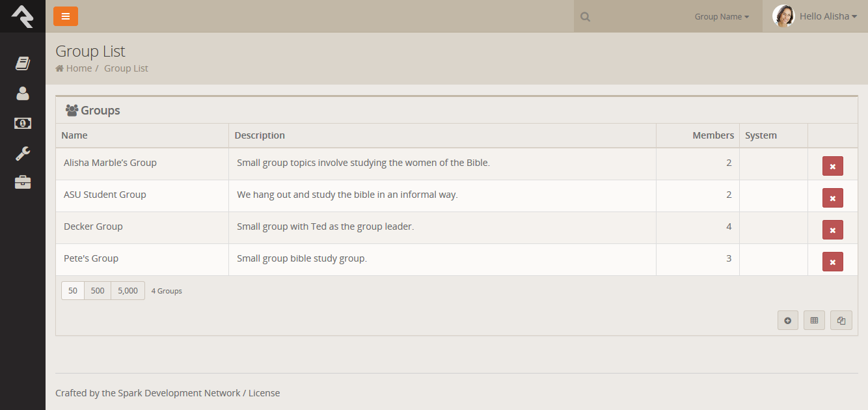Delete the Decker Group row
This screenshot has width=868, height=410.
tap(832, 230)
